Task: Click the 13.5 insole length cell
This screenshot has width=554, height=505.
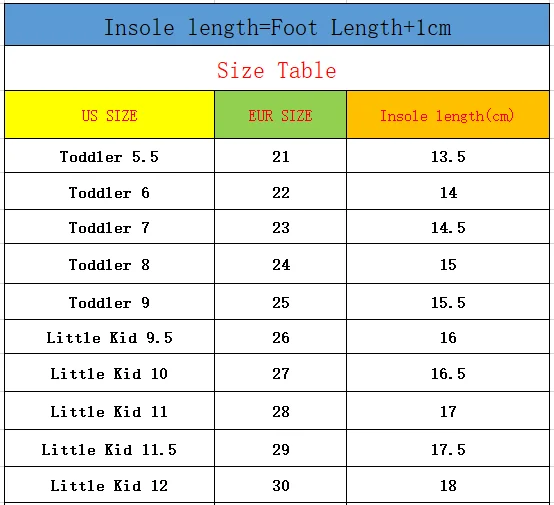Action: click(x=448, y=156)
